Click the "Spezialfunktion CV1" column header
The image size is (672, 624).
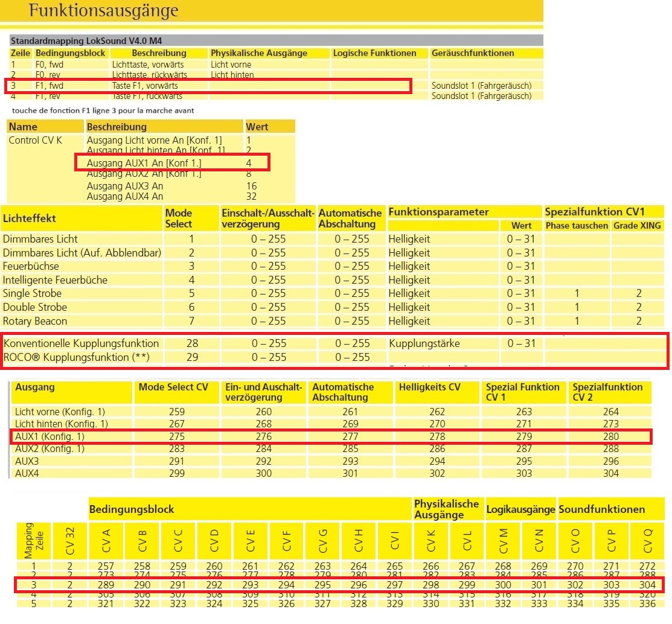pyautogui.click(x=595, y=212)
